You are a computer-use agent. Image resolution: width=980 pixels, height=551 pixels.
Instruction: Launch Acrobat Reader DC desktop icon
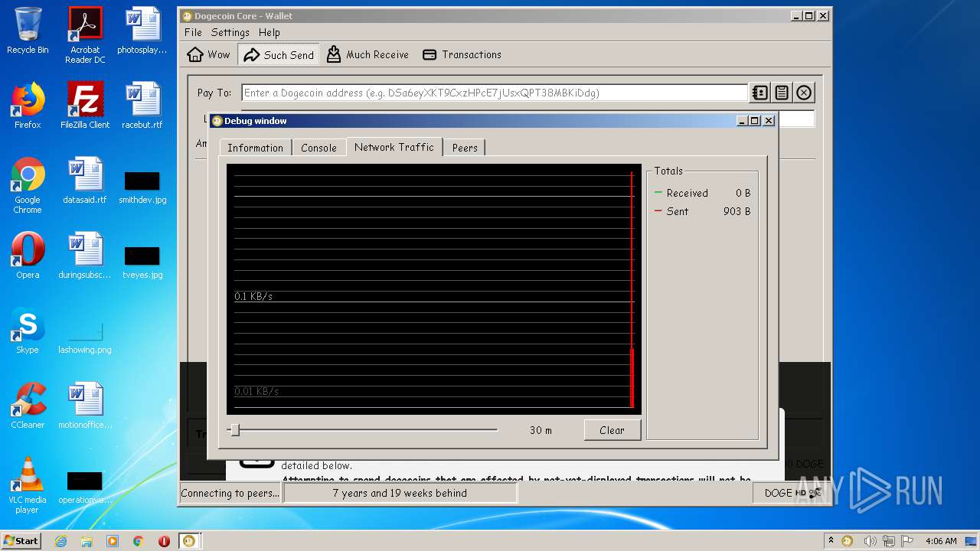[x=85, y=35]
